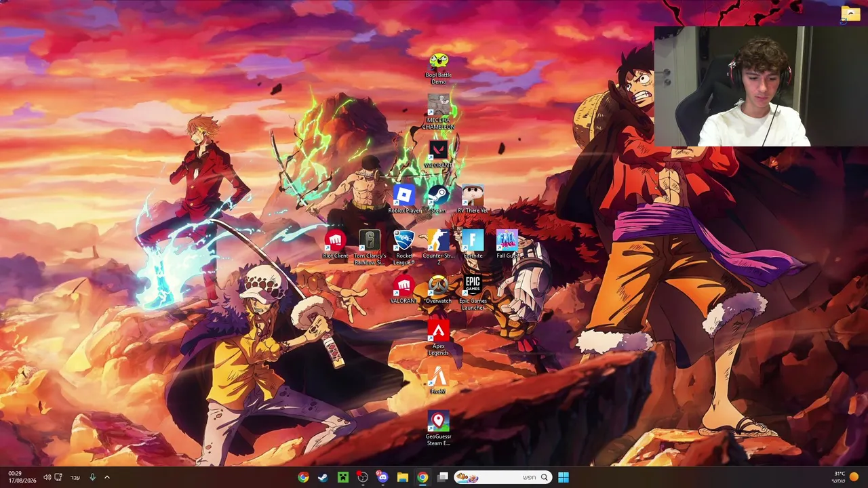Select the yellow folder on the desktop
This screenshot has height=488, width=868.
click(x=850, y=14)
